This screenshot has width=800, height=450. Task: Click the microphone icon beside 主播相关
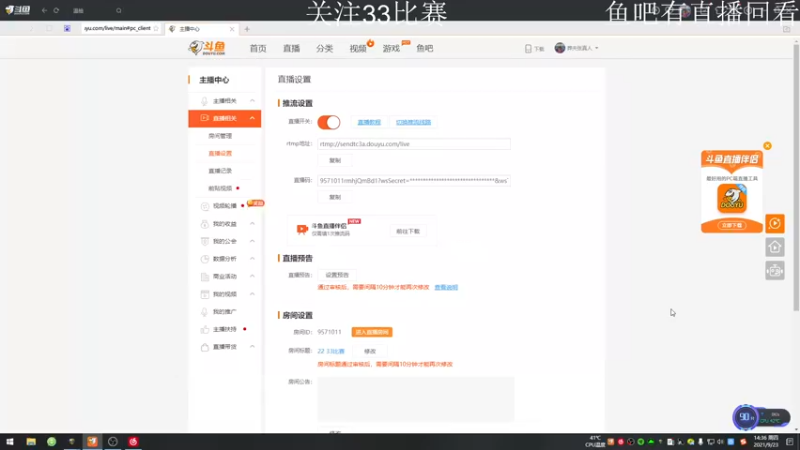[x=204, y=101]
